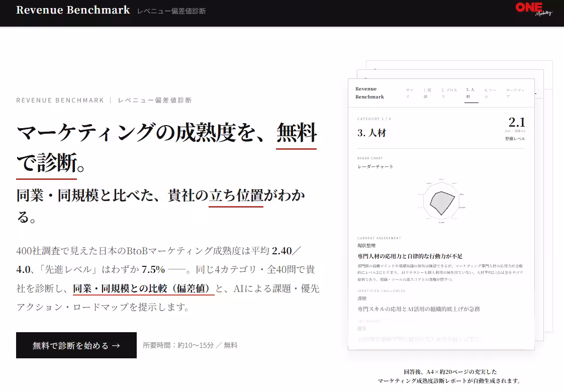Select the サマリ tab in report preview
The height and width of the screenshot is (392, 564).
[x=410, y=93]
